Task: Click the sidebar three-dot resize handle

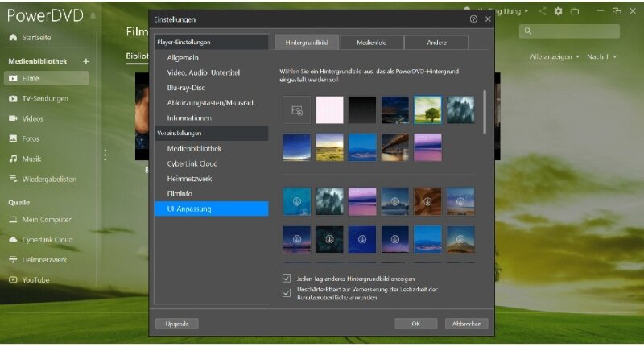Action: (105, 155)
